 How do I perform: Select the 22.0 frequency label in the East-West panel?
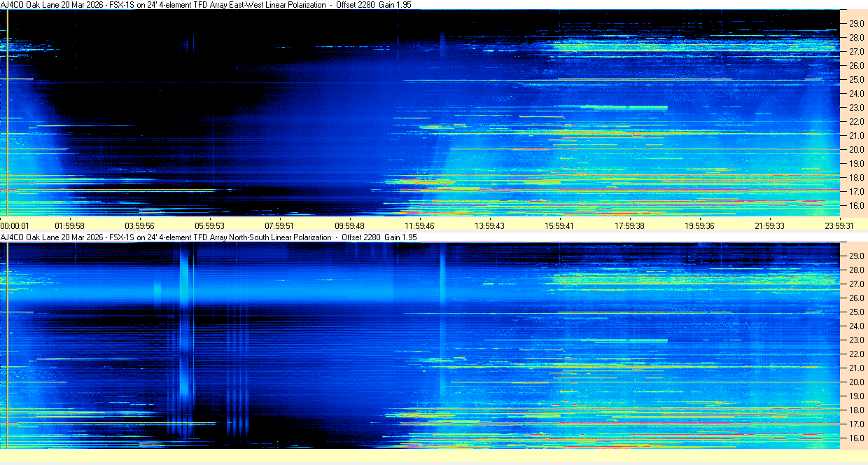(x=856, y=122)
